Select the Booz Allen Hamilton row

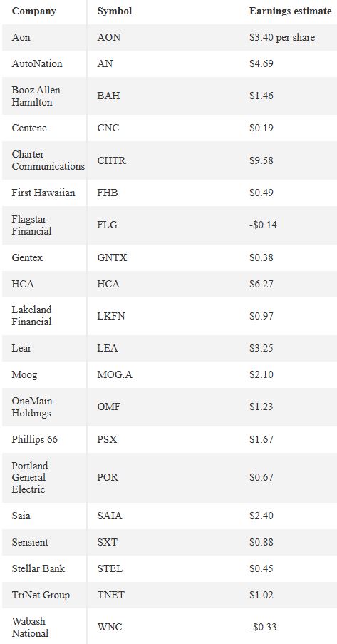[170, 96]
